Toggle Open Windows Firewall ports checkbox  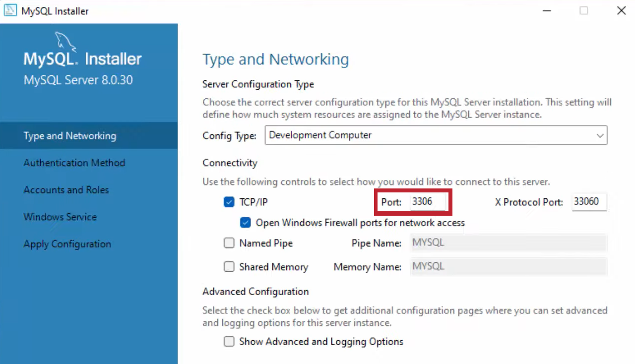(245, 223)
